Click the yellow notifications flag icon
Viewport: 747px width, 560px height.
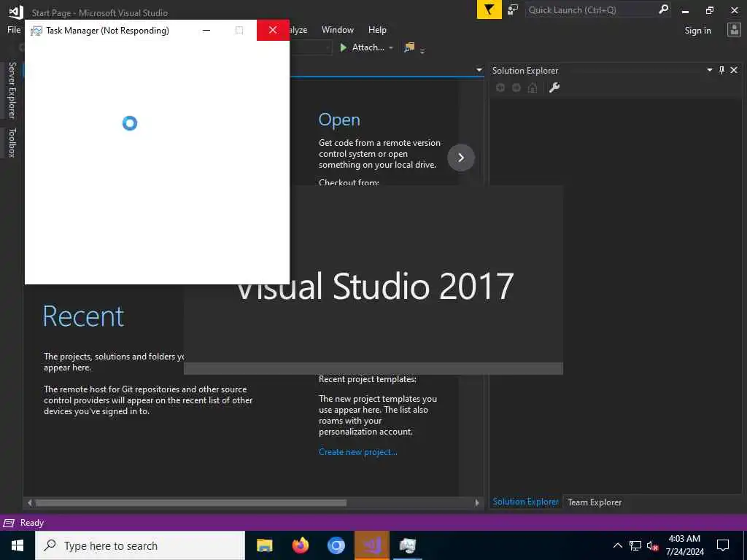(489, 9)
